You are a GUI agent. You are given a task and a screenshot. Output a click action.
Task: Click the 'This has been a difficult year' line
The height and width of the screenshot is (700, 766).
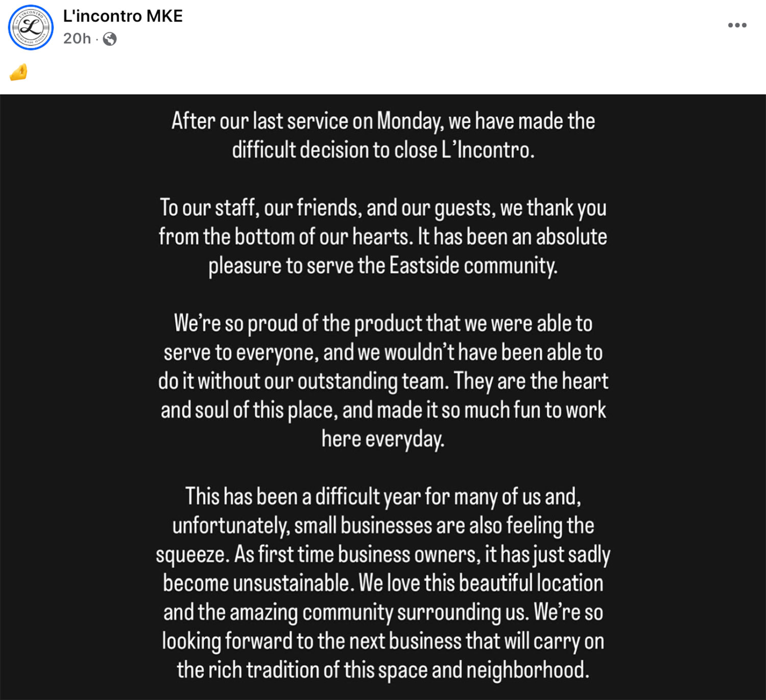click(383, 497)
